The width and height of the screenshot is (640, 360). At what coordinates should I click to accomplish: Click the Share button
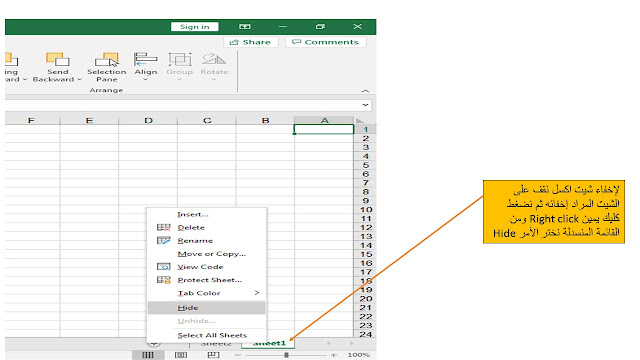click(251, 42)
